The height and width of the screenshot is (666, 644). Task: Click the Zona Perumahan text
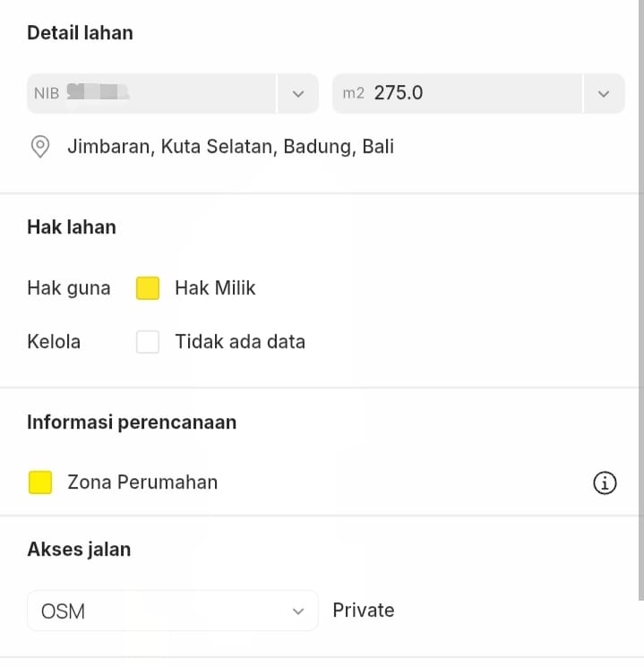[x=142, y=482]
